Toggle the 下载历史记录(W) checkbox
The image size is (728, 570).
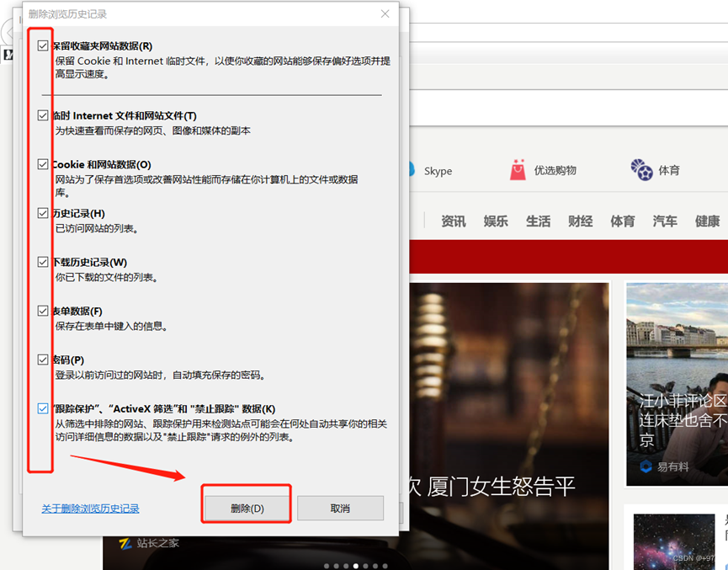(x=43, y=262)
